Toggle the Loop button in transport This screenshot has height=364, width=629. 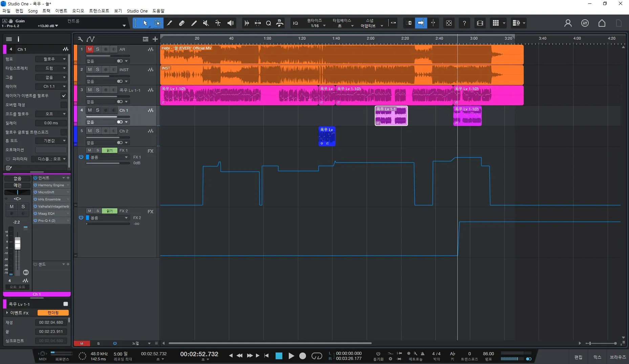click(x=317, y=356)
